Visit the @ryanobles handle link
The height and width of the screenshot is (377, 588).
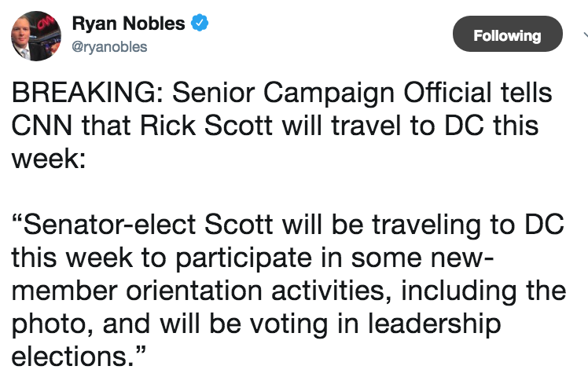(x=109, y=47)
